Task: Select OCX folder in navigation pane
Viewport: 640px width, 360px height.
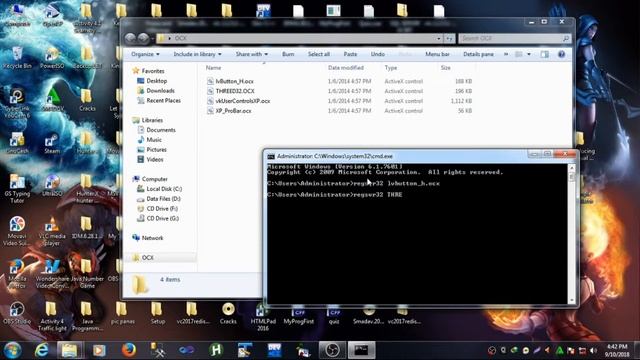Action: click(x=143, y=258)
